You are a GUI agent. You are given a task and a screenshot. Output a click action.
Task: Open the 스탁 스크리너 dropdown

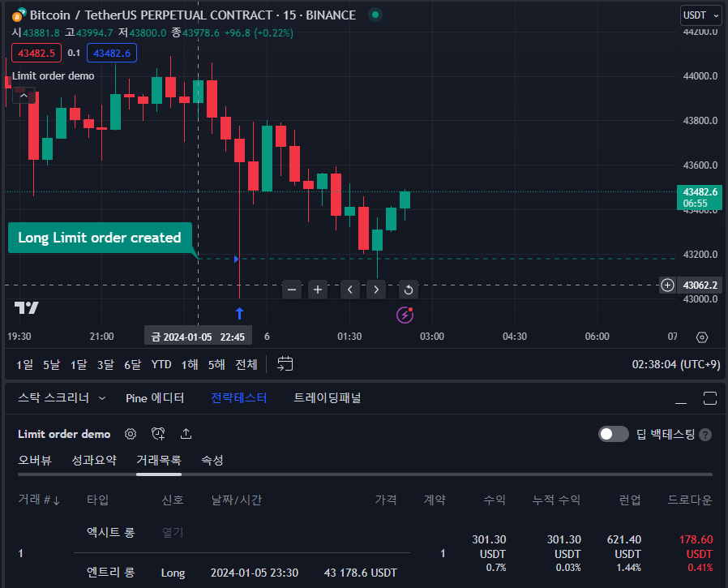[x=62, y=398]
